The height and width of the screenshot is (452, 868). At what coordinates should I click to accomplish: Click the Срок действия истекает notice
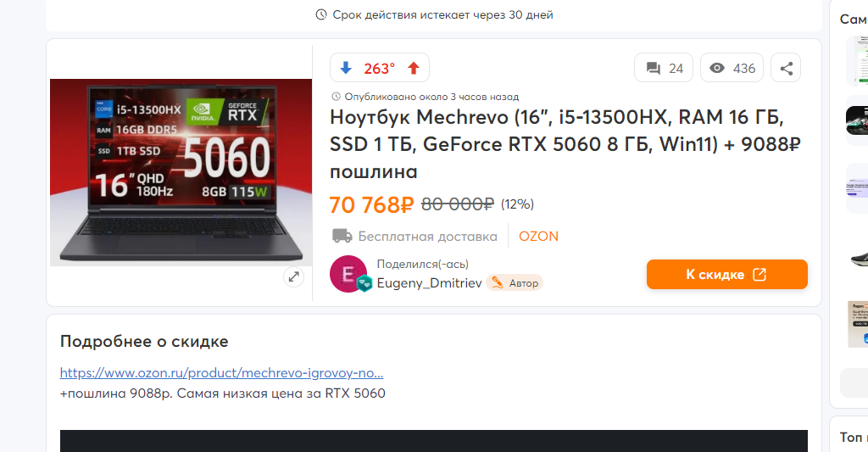coord(434,15)
